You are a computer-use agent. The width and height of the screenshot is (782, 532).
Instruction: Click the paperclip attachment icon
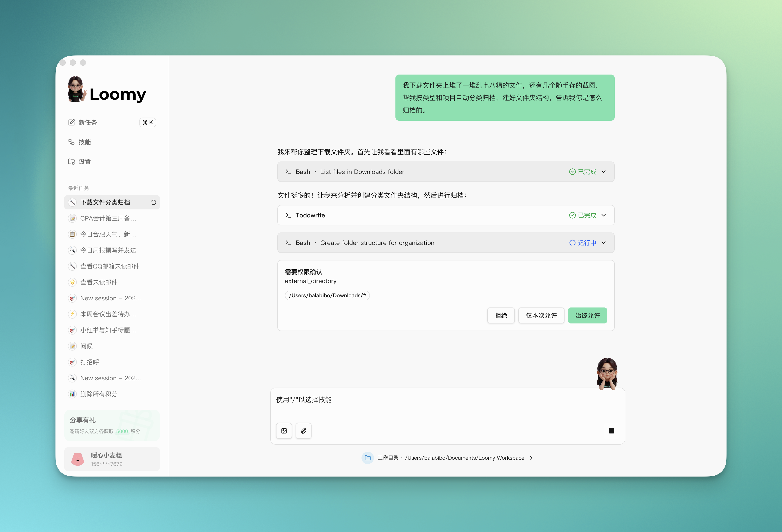pos(304,431)
